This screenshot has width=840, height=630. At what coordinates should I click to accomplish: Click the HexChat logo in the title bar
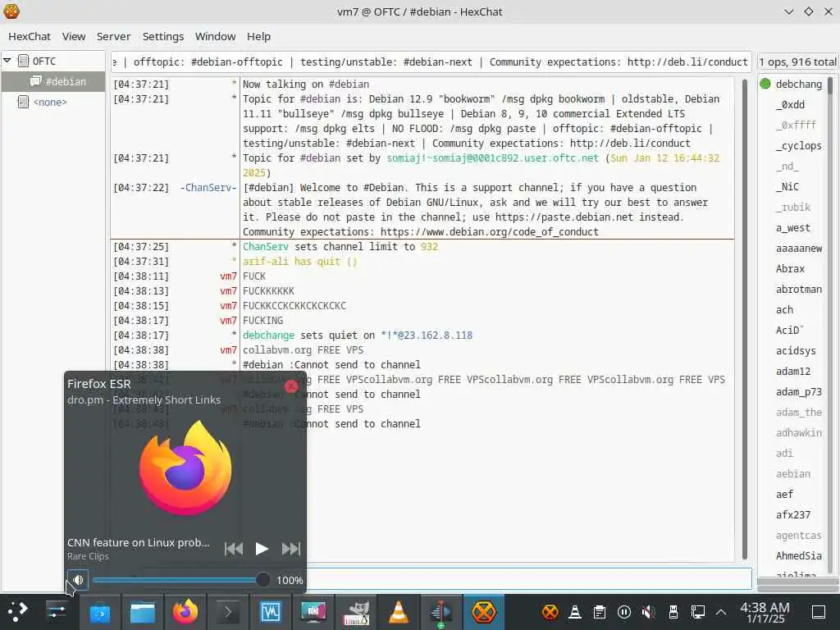coord(11,11)
